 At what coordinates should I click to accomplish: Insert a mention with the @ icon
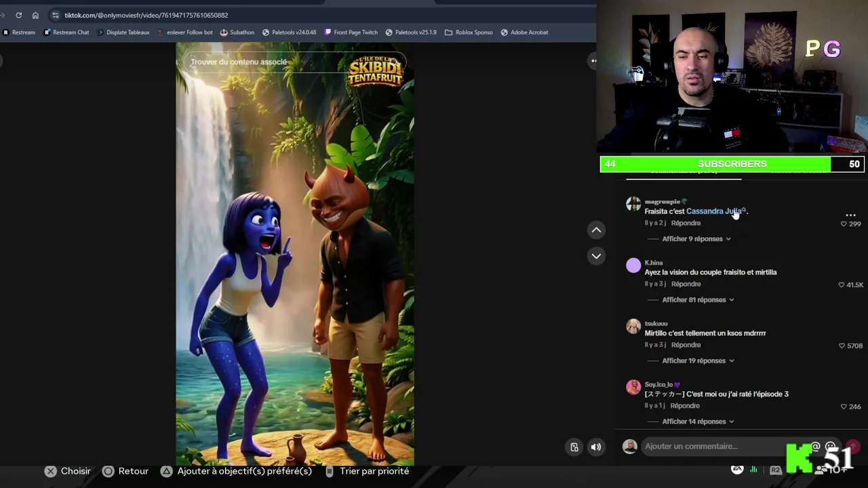point(816,446)
